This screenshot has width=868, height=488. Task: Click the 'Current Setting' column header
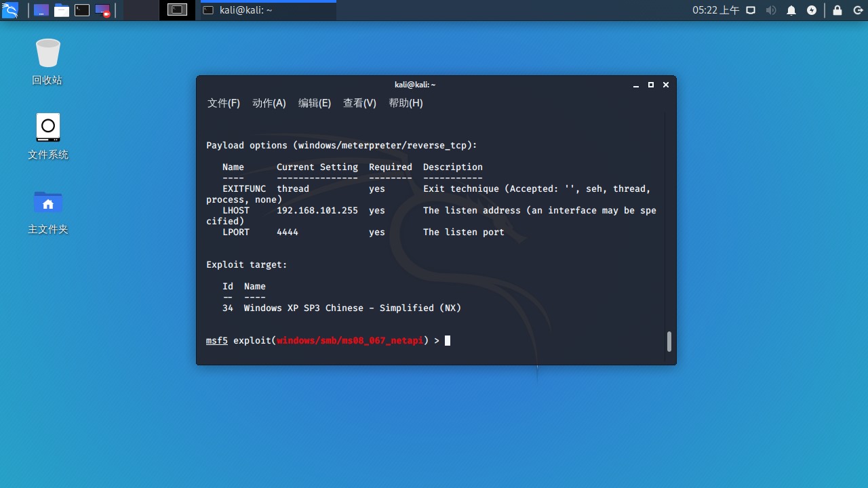click(317, 167)
